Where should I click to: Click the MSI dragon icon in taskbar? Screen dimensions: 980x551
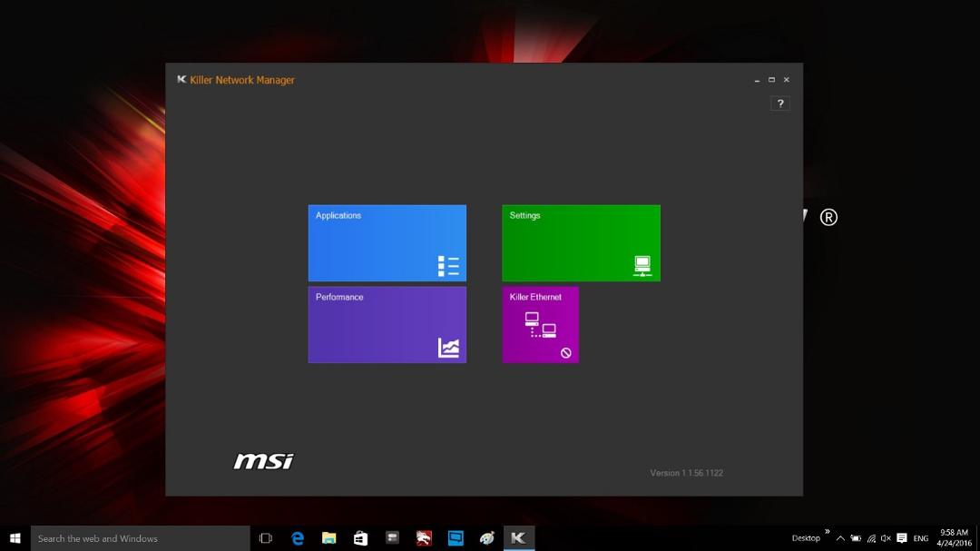point(424,538)
